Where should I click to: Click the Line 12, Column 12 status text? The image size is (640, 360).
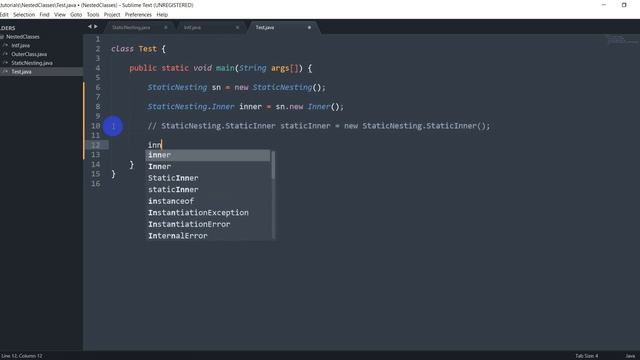[22, 356]
